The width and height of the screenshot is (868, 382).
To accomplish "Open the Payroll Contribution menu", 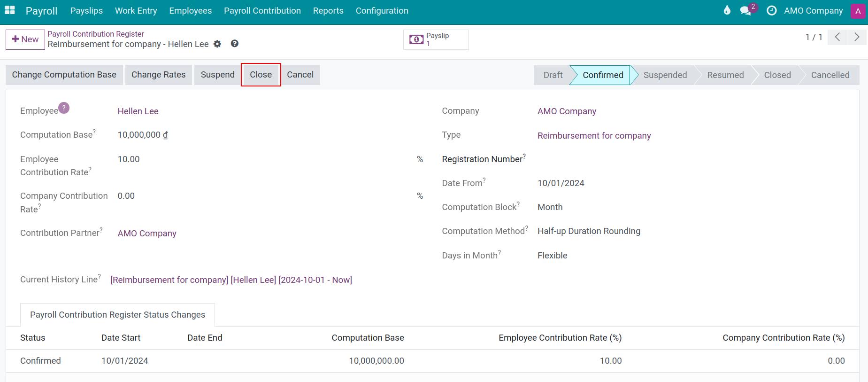I will coord(262,11).
